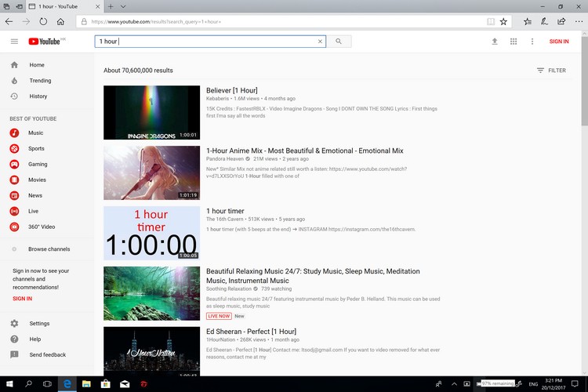Open the upload video icon

[x=495, y=42]
